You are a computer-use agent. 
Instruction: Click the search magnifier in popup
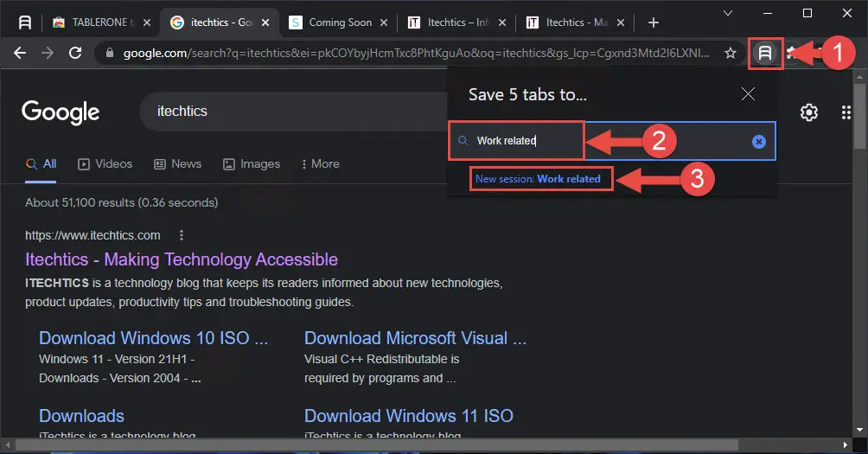point(463,141)
